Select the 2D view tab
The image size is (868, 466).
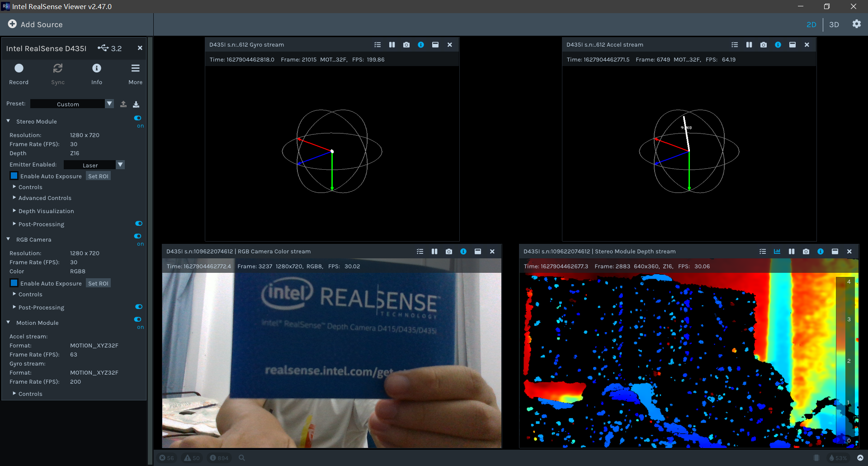(x=811, y=24)
